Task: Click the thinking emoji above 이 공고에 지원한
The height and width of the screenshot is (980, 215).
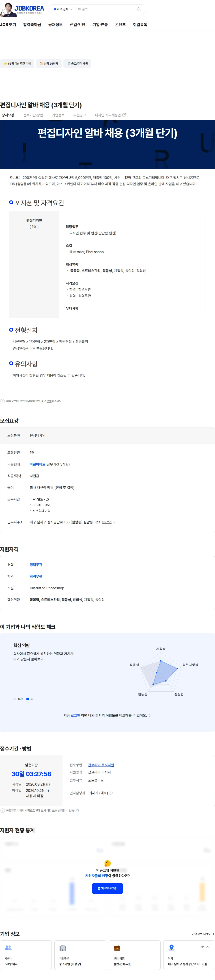Action: click(107, 864)
